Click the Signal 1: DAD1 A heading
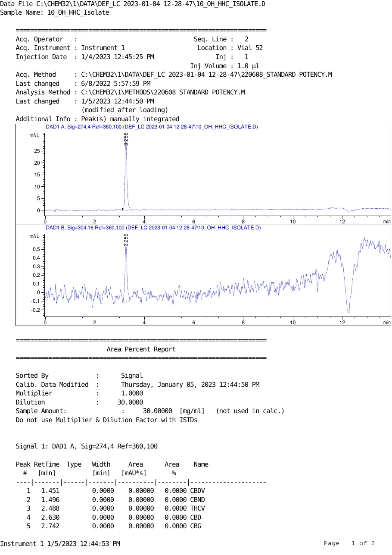 click(x=87, y=446)
